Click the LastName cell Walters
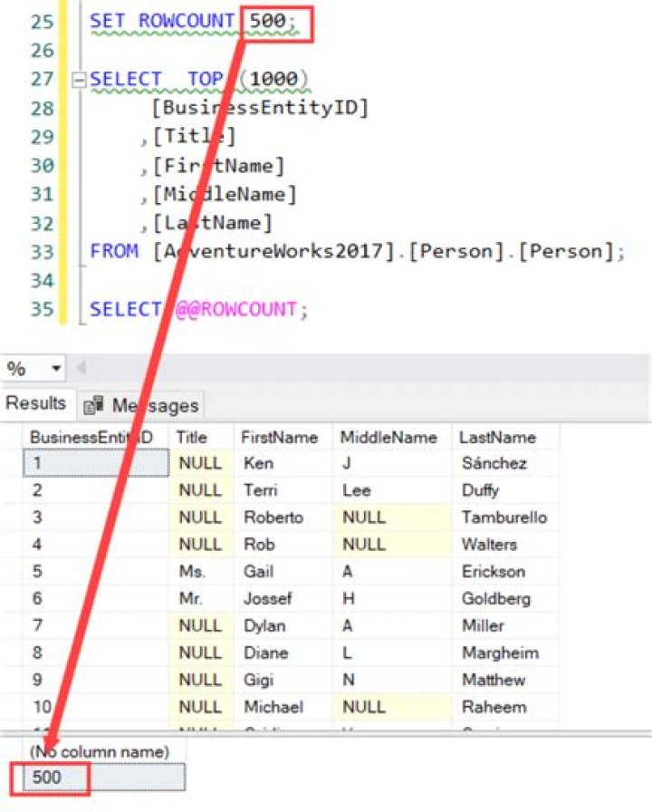652x812 pixels. click(x=505, y=545)
